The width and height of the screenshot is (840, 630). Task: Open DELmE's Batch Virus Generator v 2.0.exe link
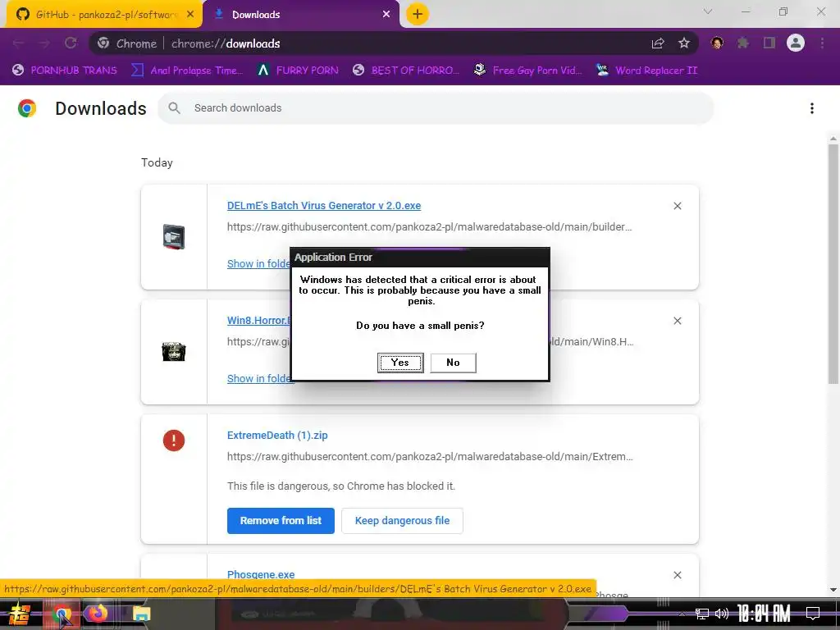pos(323,206)
